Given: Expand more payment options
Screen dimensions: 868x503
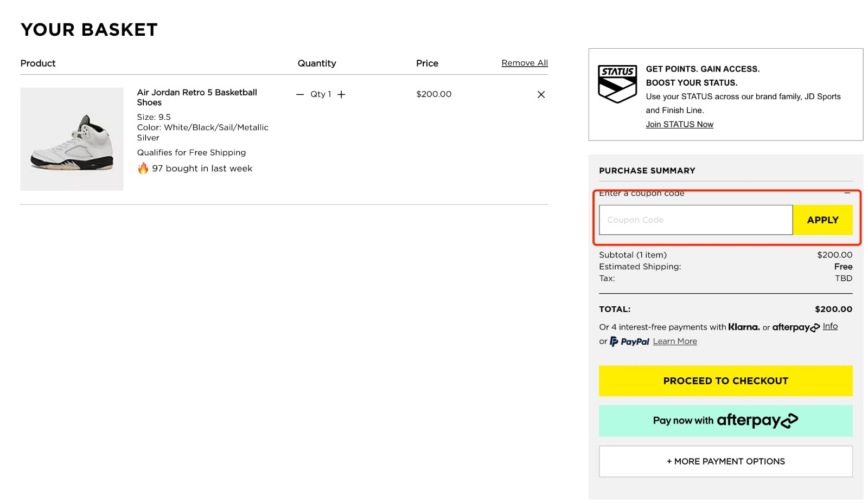Looking at the screenshot, I should (725, 461).
